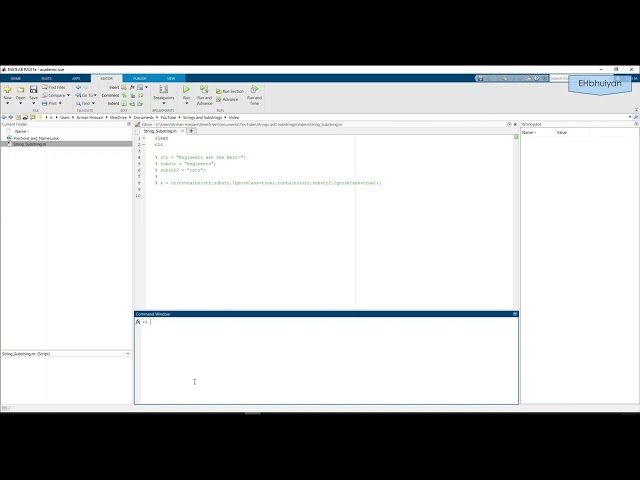The image size is (640, 480).
Task: Click OneDrive in the path bar
Action: 118,117
